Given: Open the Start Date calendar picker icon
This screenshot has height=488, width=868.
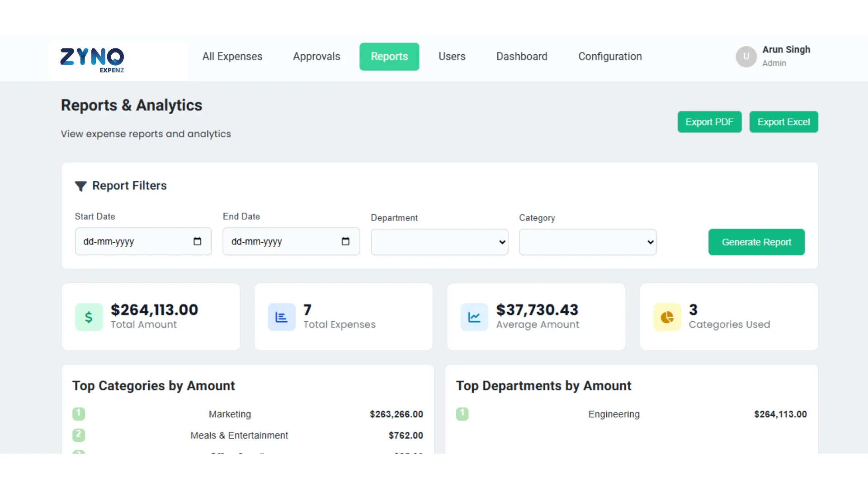Looking at the screenshot, I should click(197, 241).
